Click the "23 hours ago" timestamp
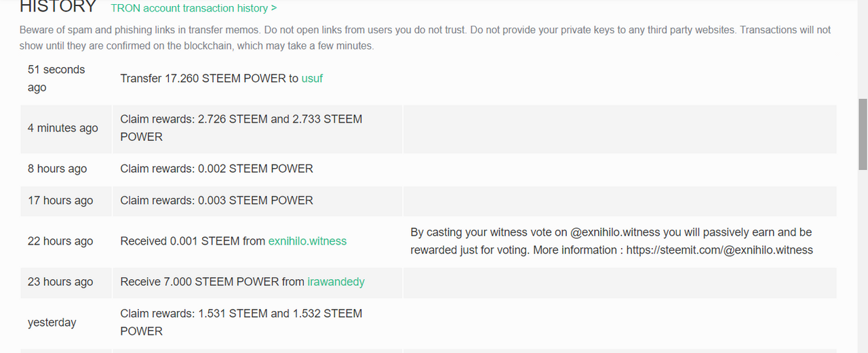This screenshot has width=868, height=353. point(60,282)
